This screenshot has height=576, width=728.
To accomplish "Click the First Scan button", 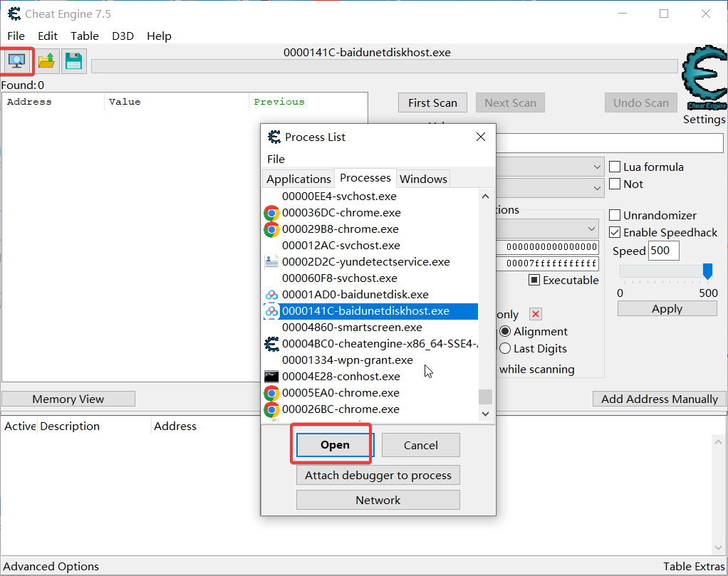I will tap(432, 103).
